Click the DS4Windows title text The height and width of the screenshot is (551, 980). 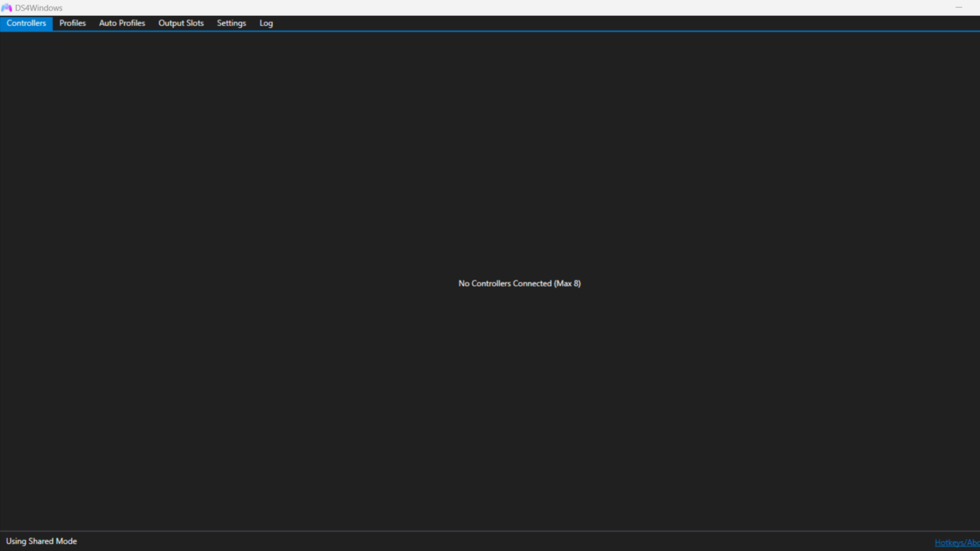[x=39, y=8]
